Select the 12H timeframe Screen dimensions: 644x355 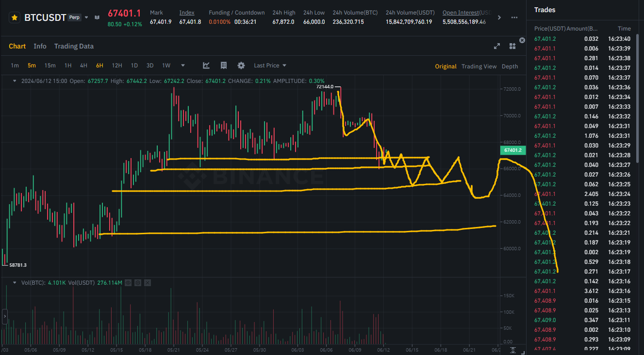click(x=117, y=65)
